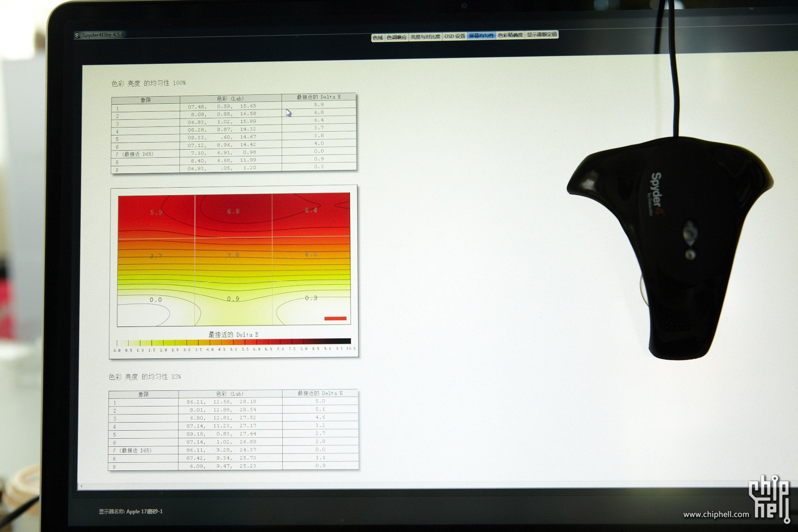Click 最接近的 Delta E header in 83% table
Viewport: 798px width, 532px height.
tap(320, 393)
